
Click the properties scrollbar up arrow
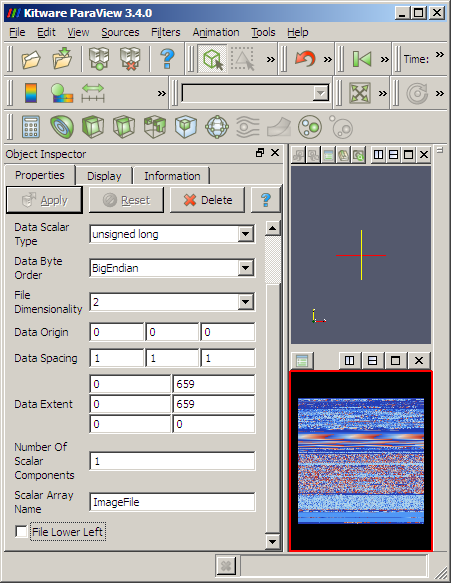(273, 228)
